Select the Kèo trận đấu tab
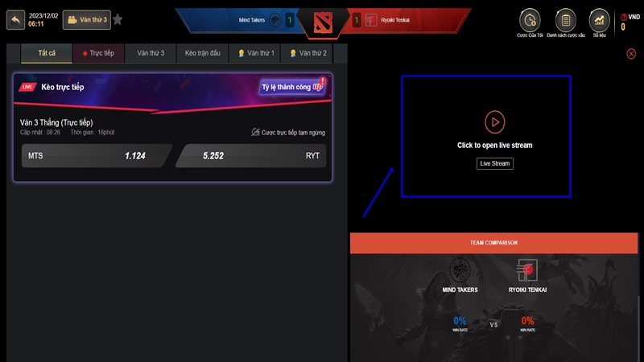 pyautogui.click(x=203, y=53)
